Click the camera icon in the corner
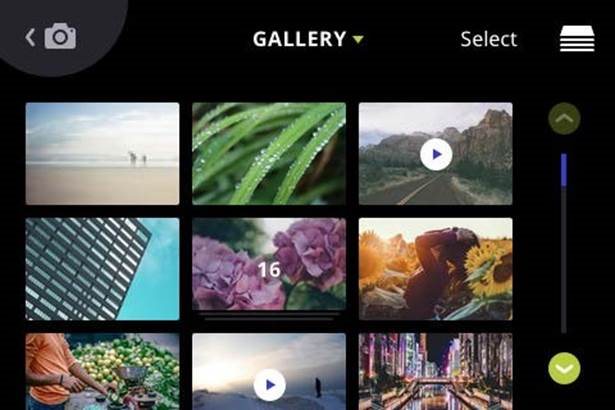This screenshot has height=410, width=615. point(60,36)
